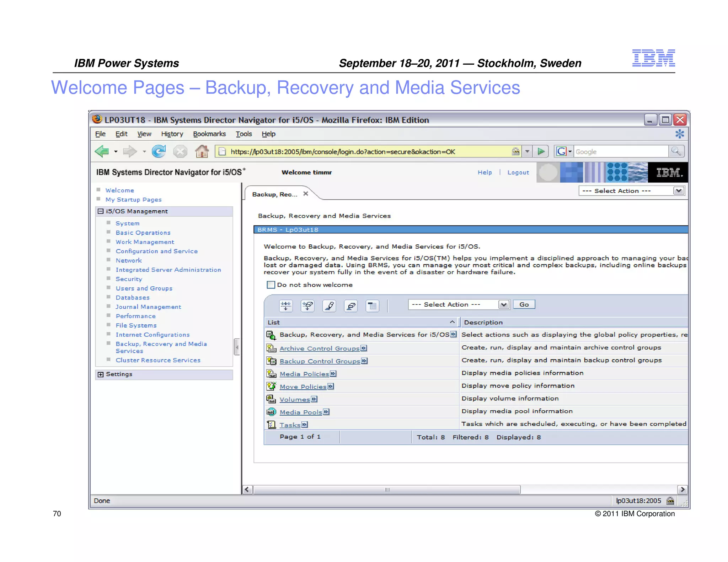Image resolution: width=728 pixels, height=562 pixels.
Task: Open Work Management in the sidebar
Action: pyautogui.click(x=145, y=242)
